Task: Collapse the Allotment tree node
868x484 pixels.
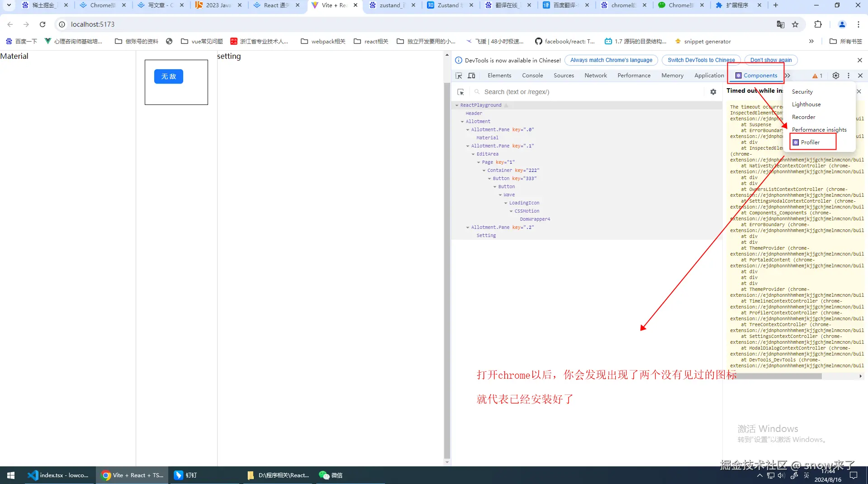Action: coord(462,122)
